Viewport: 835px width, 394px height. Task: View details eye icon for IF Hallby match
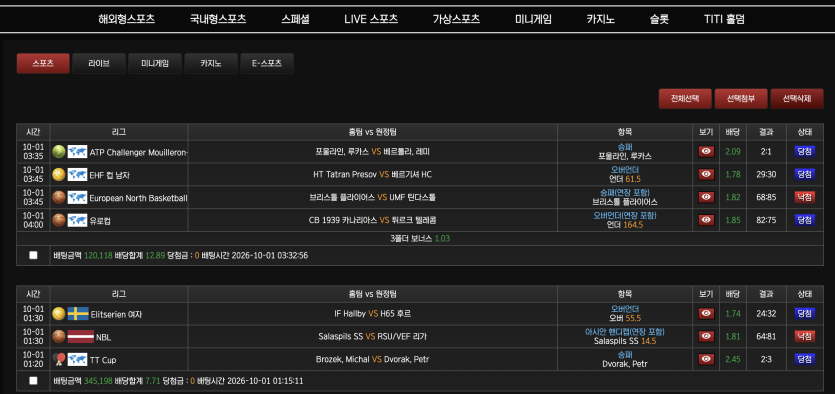(x=706, y=314)
